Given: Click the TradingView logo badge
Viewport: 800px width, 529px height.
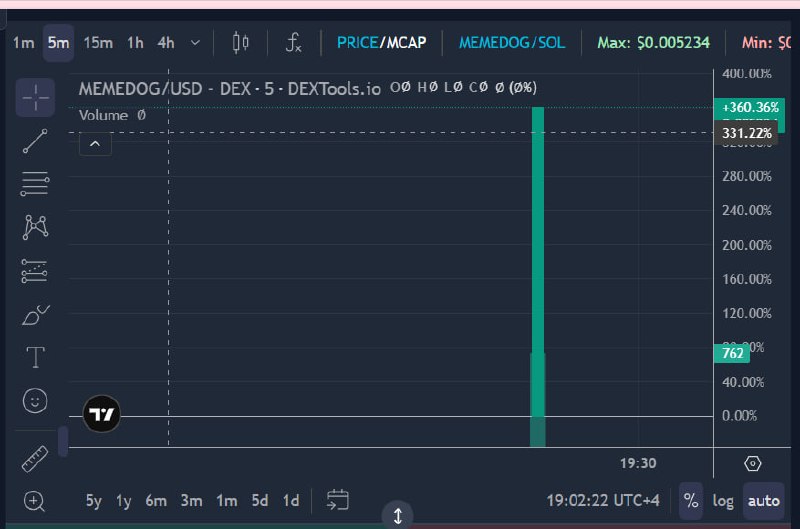Looking at the screenshot, I should pos(102,414).
